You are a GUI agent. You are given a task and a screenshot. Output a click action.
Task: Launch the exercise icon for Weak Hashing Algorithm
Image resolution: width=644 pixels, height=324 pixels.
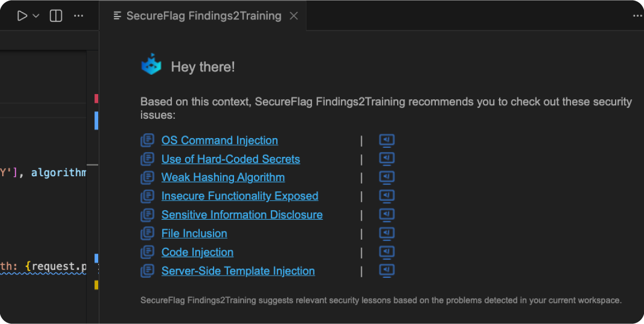(386, 177)
